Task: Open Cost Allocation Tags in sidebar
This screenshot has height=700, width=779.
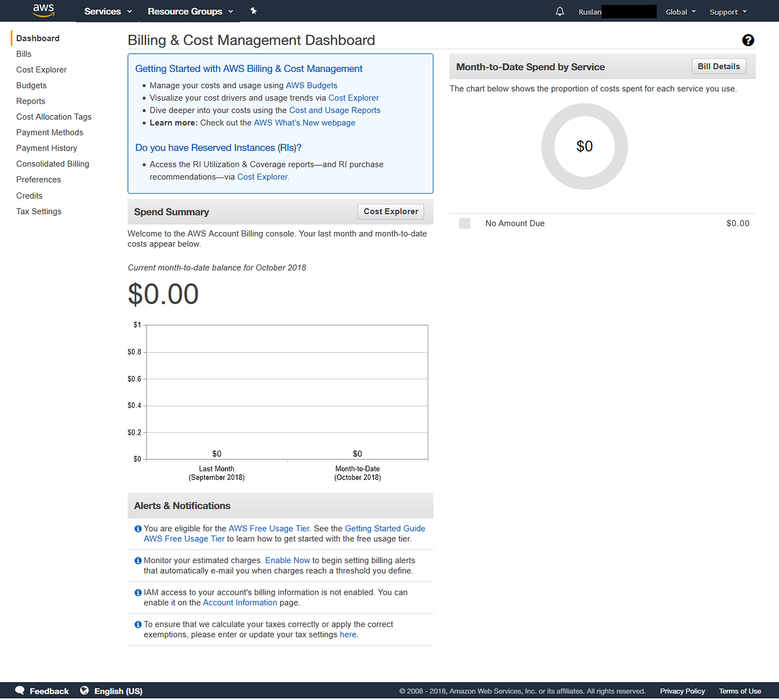Action: pos(53,117)
